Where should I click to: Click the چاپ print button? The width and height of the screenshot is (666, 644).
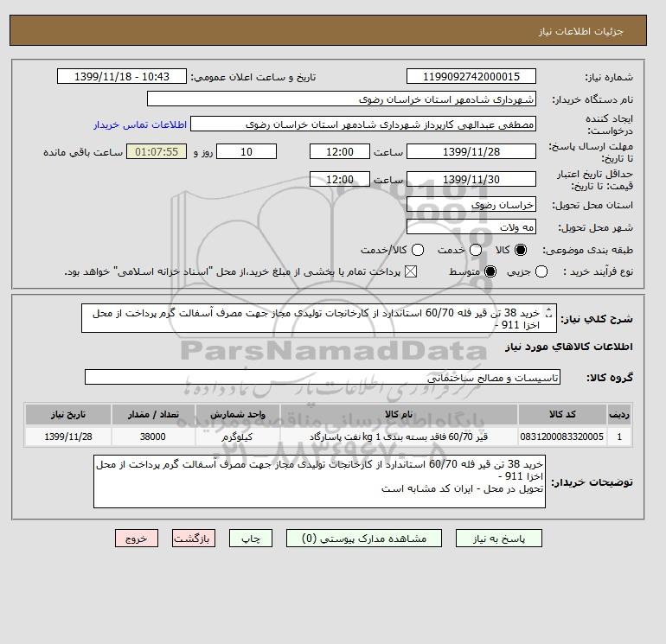(251, 539)
